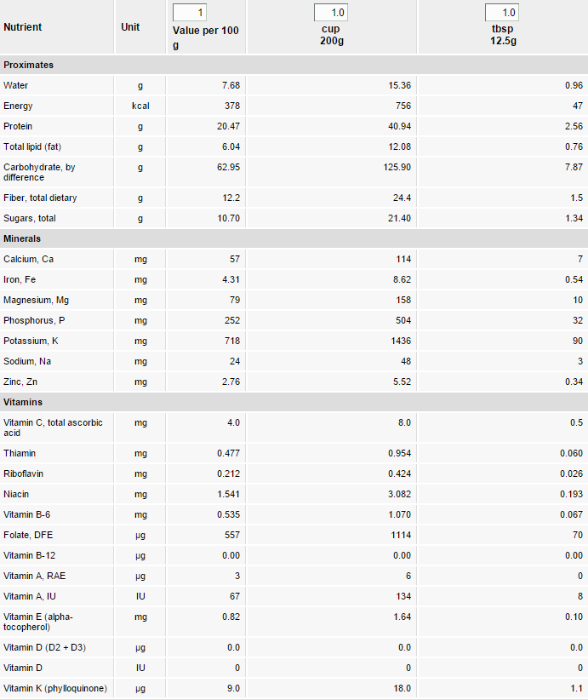Click the Riboflavin row label

click(24, 473)
